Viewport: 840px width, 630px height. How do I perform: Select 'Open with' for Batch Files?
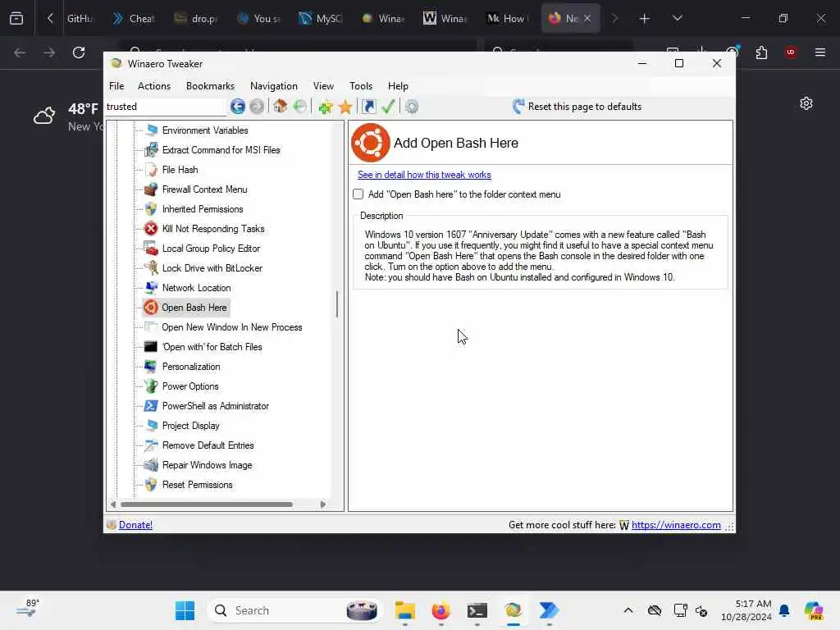pos(212,347)
